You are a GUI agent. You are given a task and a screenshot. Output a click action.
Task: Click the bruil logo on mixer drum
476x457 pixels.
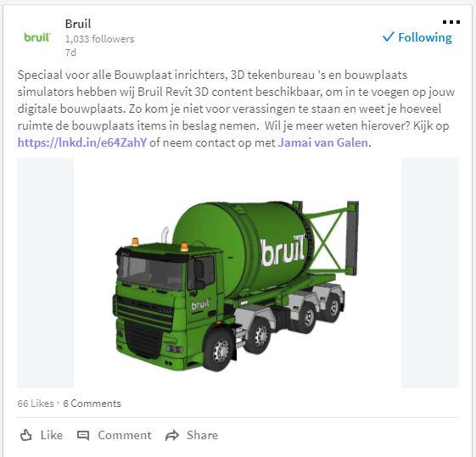tap(283, 250)
